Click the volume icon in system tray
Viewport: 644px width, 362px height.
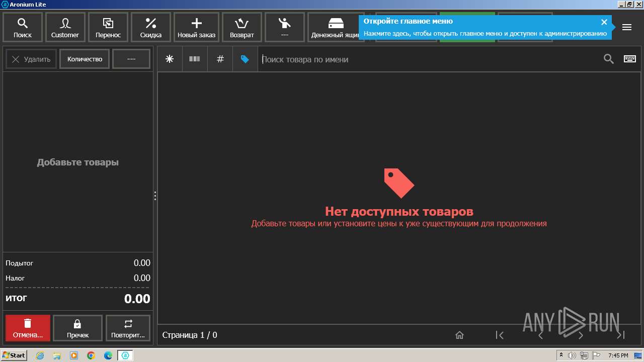tap(572, 355)
